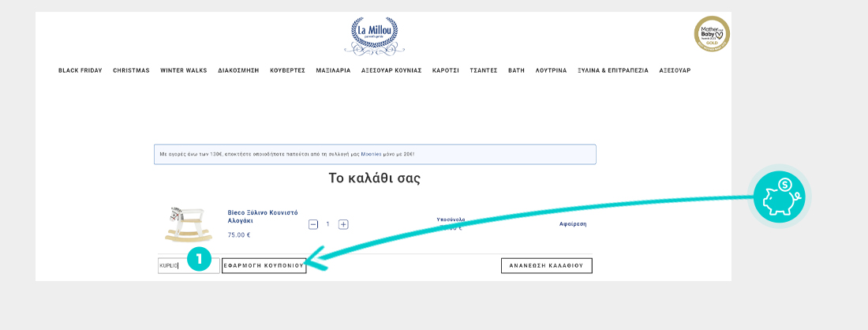868x330 pixels.
Task: Open the rocking horse product thumbnail
Action: (x=188, y=224)
